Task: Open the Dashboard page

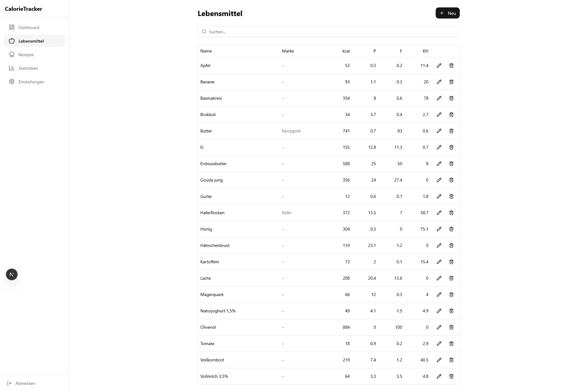Action: [29, 27]
